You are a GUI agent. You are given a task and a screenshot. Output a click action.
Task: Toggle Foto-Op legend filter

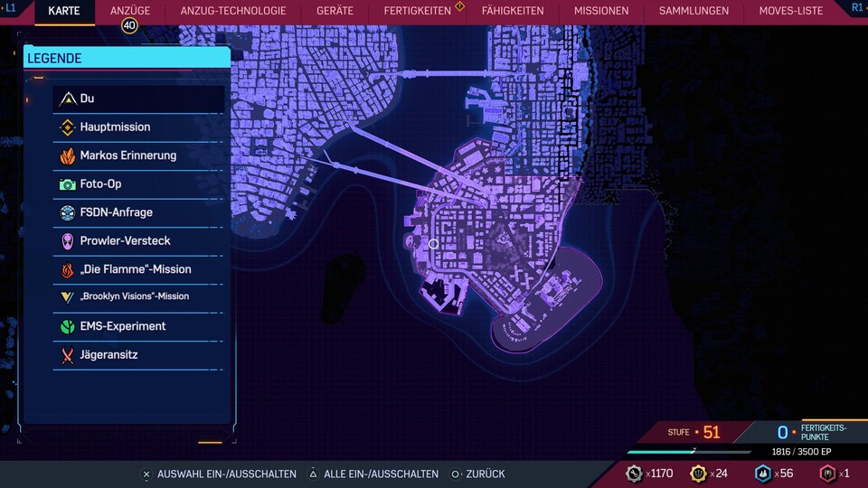(138, 184)
